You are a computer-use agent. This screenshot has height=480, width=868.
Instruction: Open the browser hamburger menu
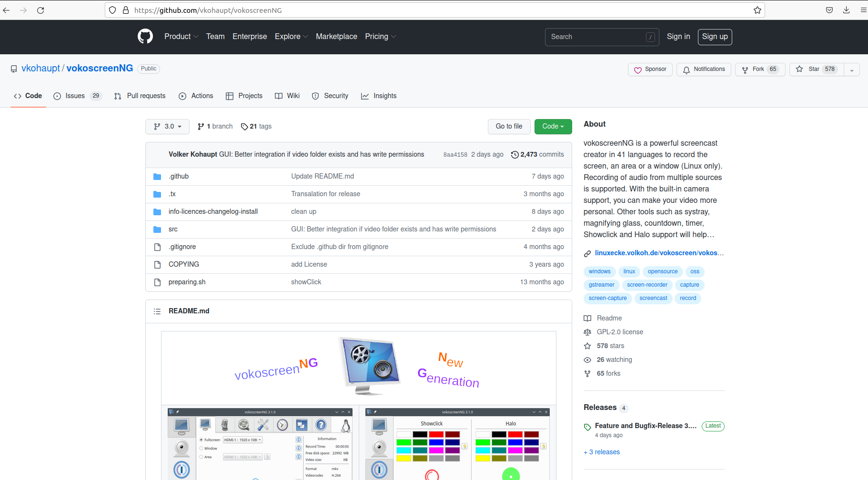coord(863,10)
